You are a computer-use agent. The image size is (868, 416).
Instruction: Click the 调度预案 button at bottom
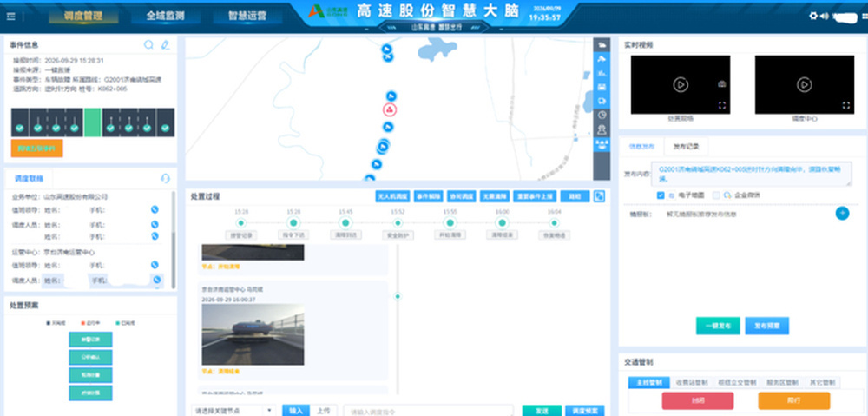[584, 411]
